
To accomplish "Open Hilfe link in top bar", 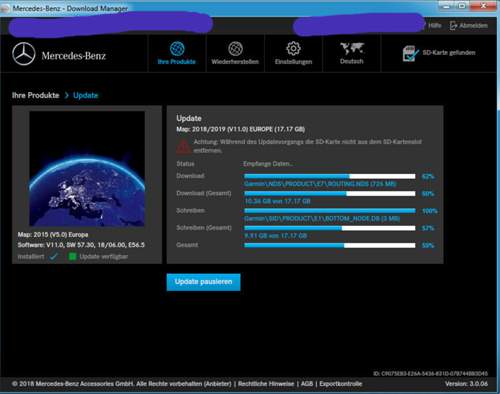I will [x=435, y=25].
